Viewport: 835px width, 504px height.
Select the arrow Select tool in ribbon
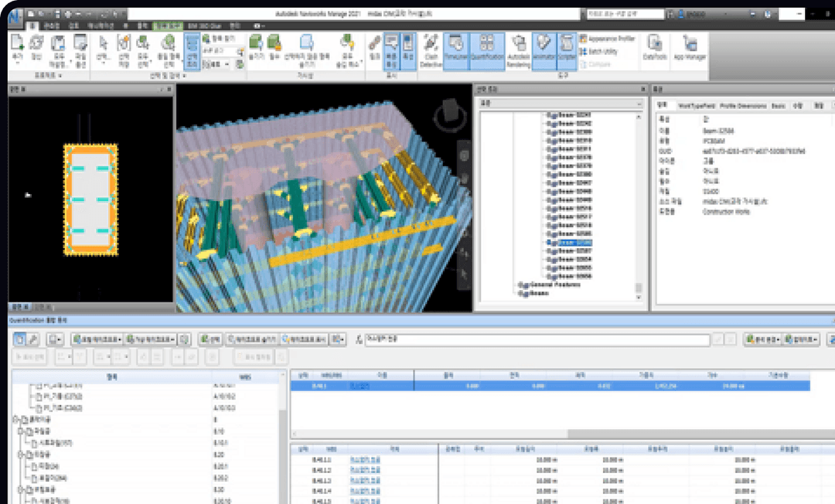[x=103, y=49]
